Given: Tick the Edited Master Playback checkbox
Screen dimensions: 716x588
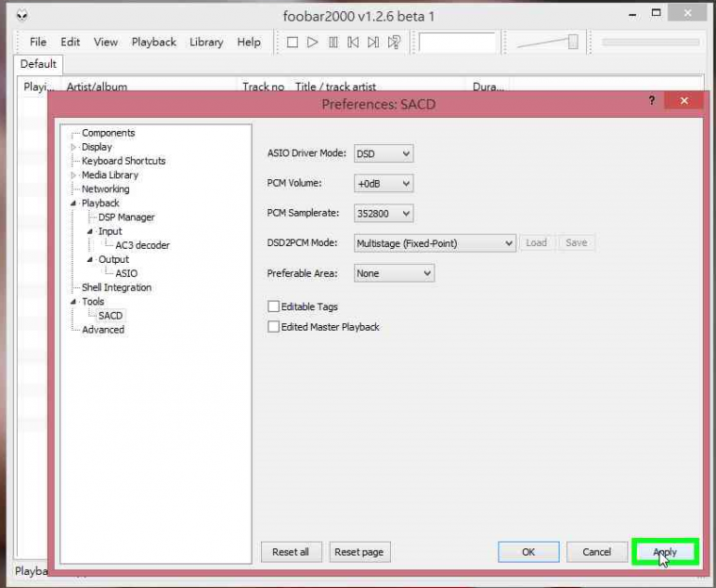Looking at the screenshot, I should pyautogui.click(x=274, y=327).
